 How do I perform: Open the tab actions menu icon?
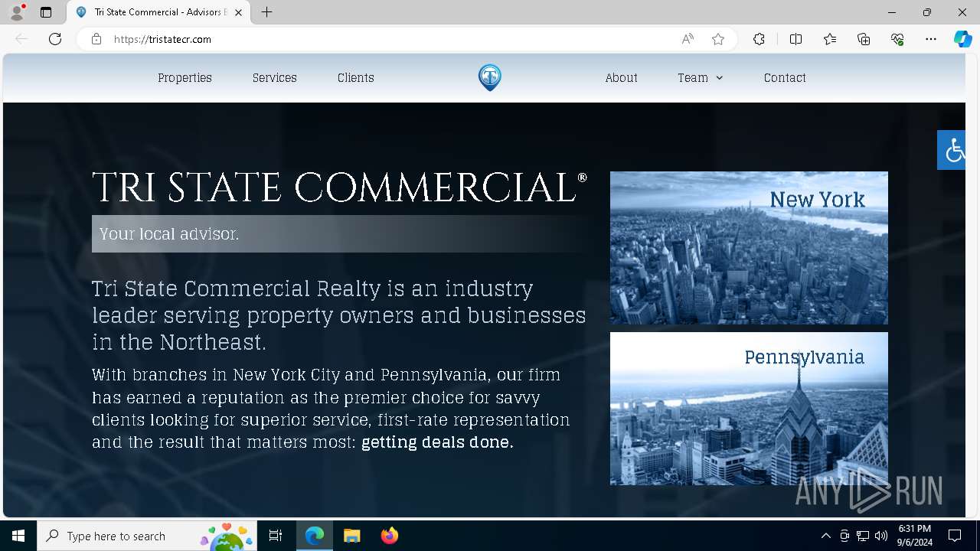pyautogui.click(x=46, y=12)
